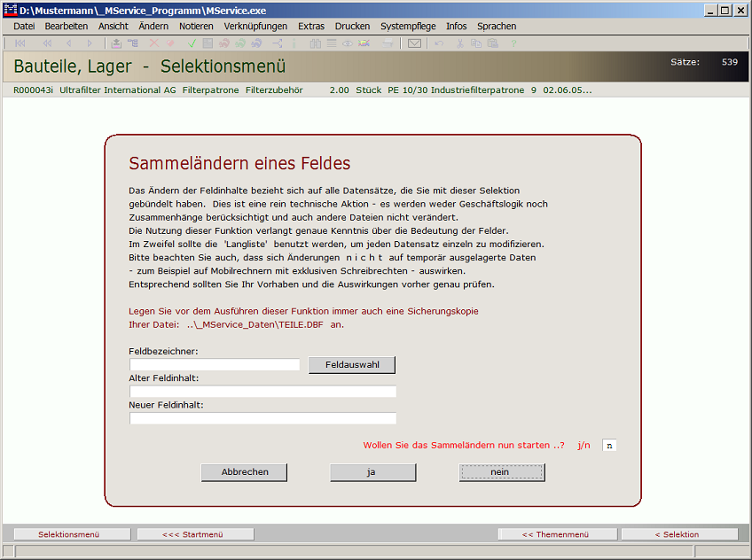The image size is (752, 560).
Task: Click the Abbrechen button
Action: point(245,472)
